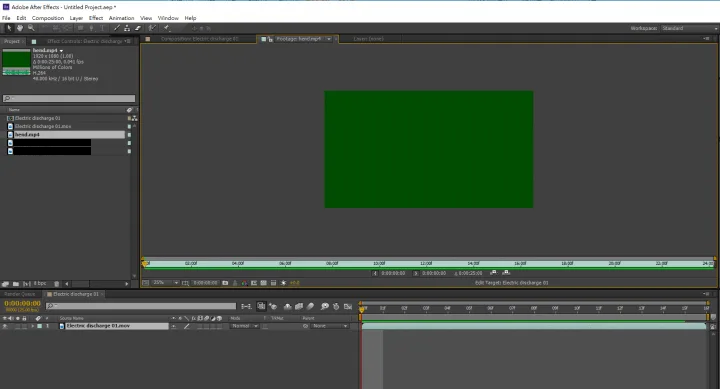
Task: Open the Footage hend.mp4 tab dropdown arrow
Action: [x=329, y=39]
